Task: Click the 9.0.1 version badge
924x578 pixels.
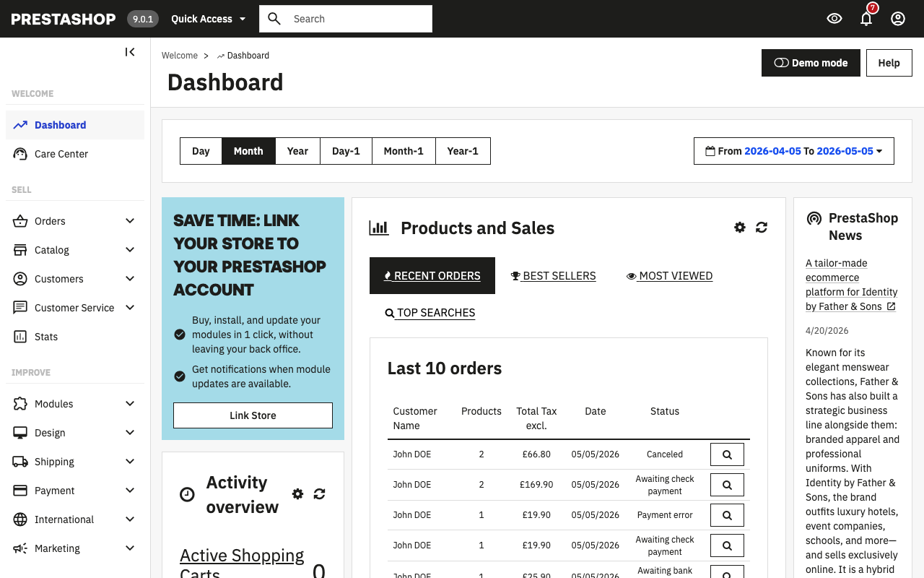Action: (x=143, y=19)
